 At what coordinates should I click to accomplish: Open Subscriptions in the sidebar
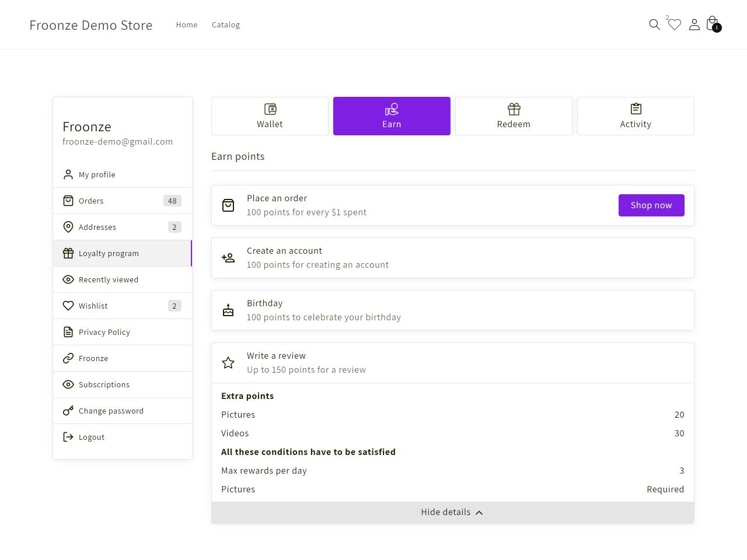[123, 384]
